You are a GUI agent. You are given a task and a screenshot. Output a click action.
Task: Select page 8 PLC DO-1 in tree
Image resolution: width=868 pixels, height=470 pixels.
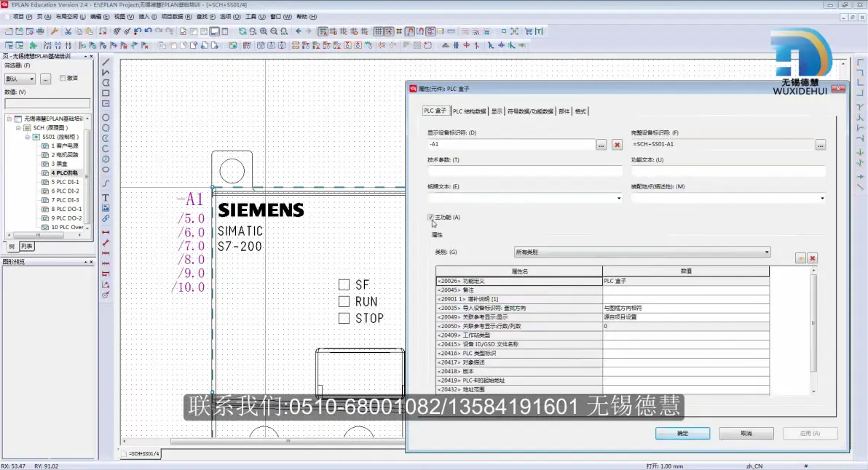tap(66, 209)
